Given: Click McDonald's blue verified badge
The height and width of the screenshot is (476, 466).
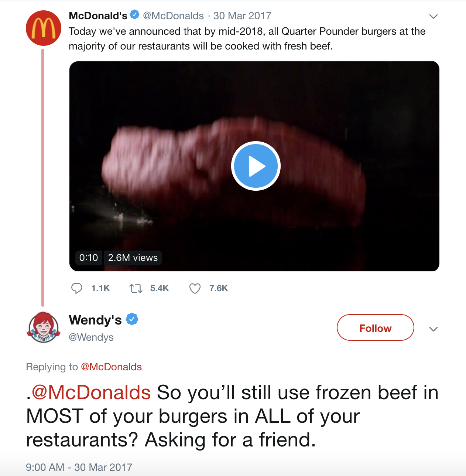Looking at the screenshot, I should [x=135, y=15].
